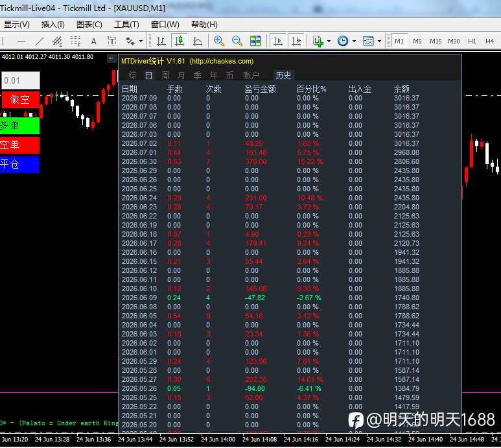Screen dimensions: 501x448
Task: Click the 24 Jun 14:00 time axis label
Action: 218,440
